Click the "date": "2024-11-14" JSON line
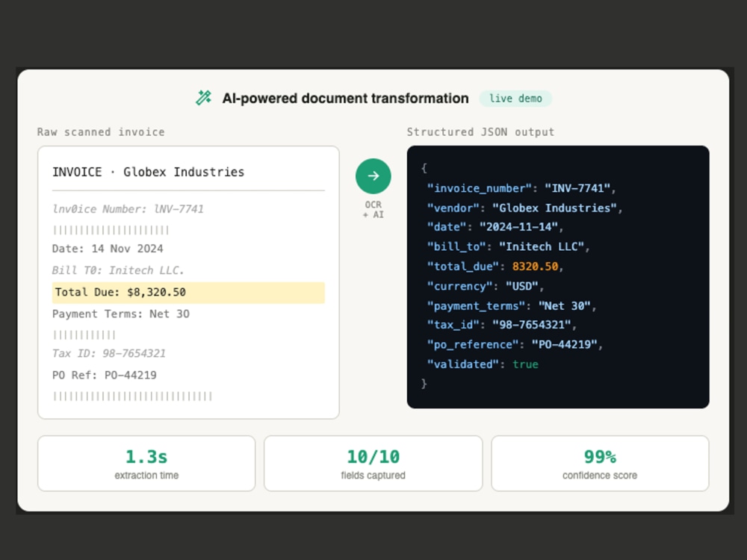 (495, 227)
